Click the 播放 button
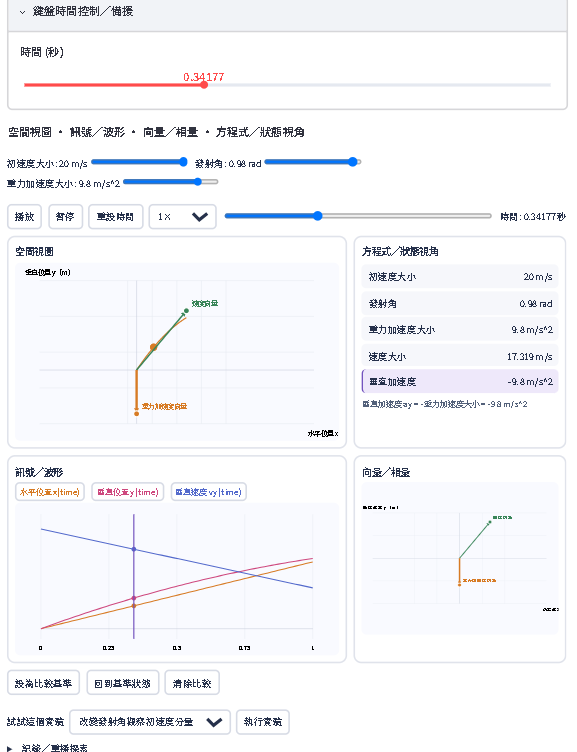This screenshot has width=577, height=752. pyautogui.click(x=24, y=217)
